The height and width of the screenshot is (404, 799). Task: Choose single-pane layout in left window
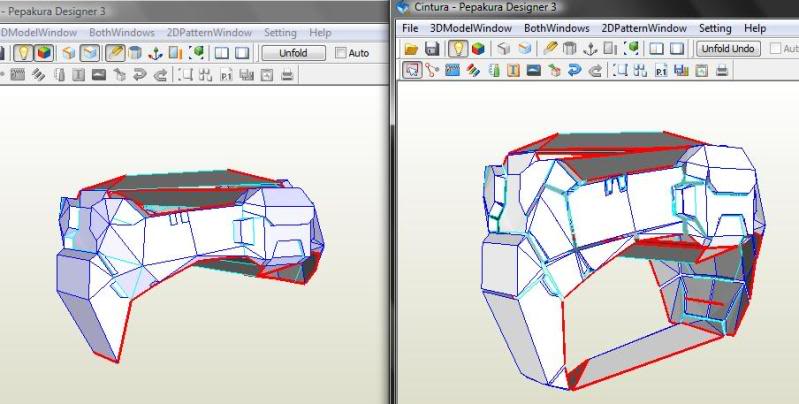pos(242,52)
